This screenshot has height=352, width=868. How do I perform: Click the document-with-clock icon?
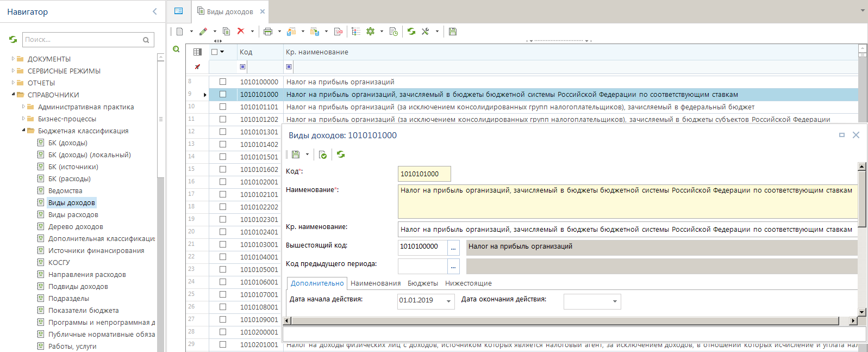(394, 32)
